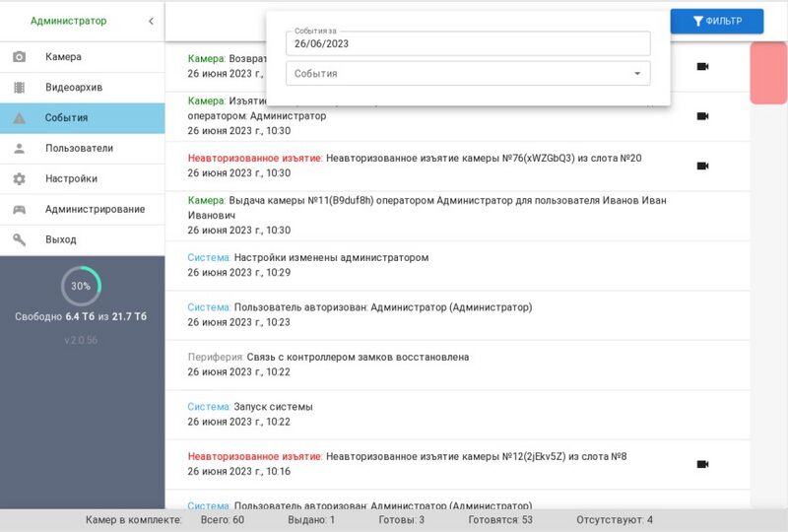The height and width of the screenshot is (532, 788).
Task: Click the Камер в комплекте label
Action: tap(134, 520)
